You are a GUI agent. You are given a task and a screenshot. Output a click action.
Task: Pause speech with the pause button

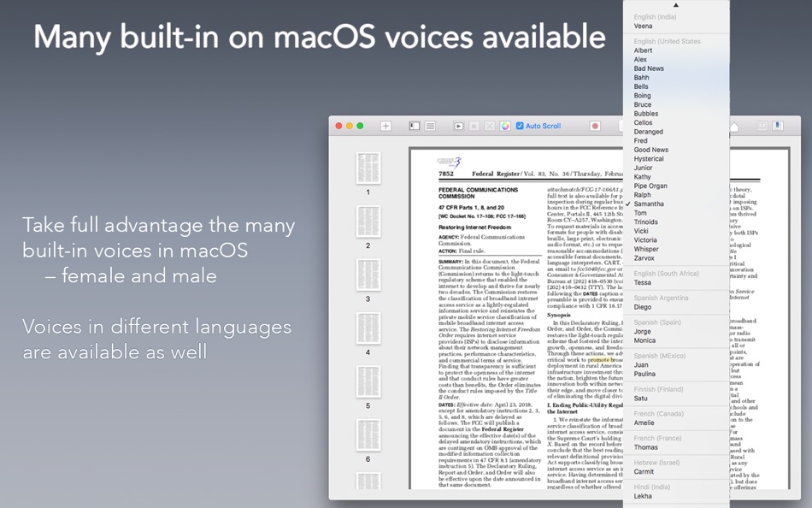pos(474,126)
